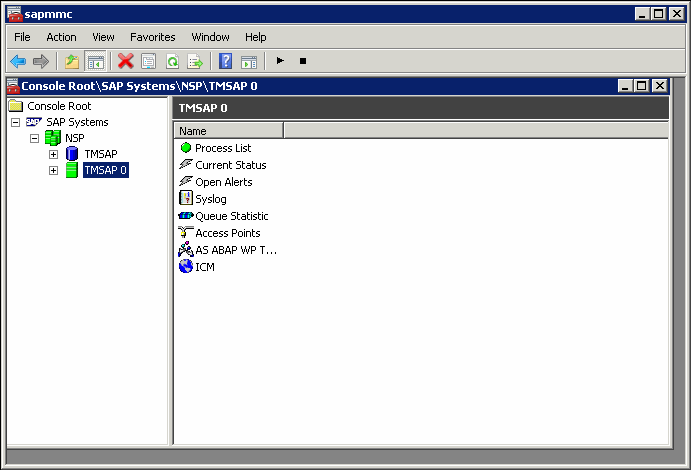Go up one level with folder icon
The height and width of the screenshot is (470, 691).
[x=72, y=61]
